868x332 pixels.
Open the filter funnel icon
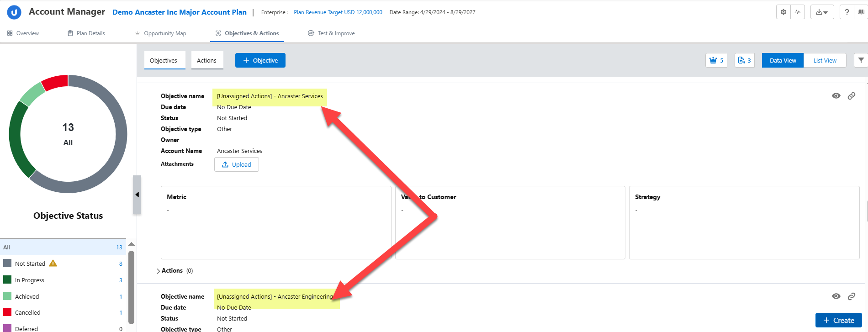(861, 60)
